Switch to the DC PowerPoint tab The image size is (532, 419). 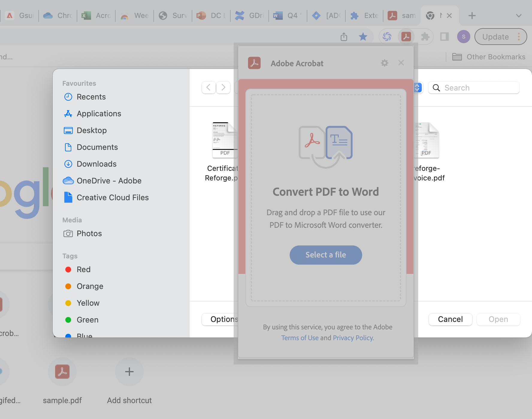click(211, 16)
